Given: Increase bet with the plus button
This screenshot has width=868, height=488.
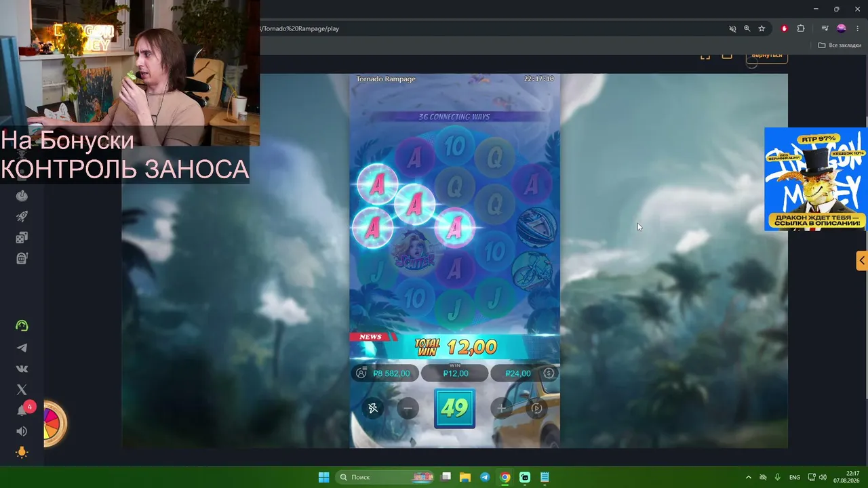Looking at the screenshot, I should point(501,408).
